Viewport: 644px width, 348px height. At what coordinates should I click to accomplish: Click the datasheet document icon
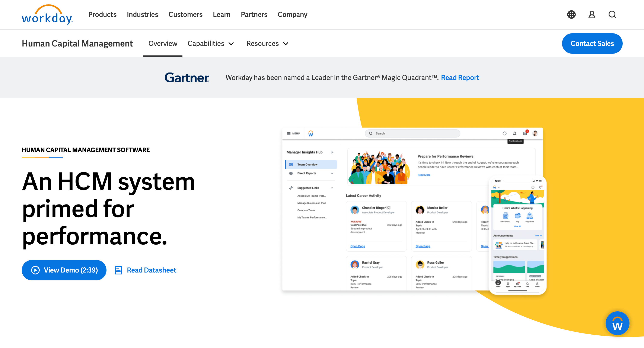[x=118, y=270]
